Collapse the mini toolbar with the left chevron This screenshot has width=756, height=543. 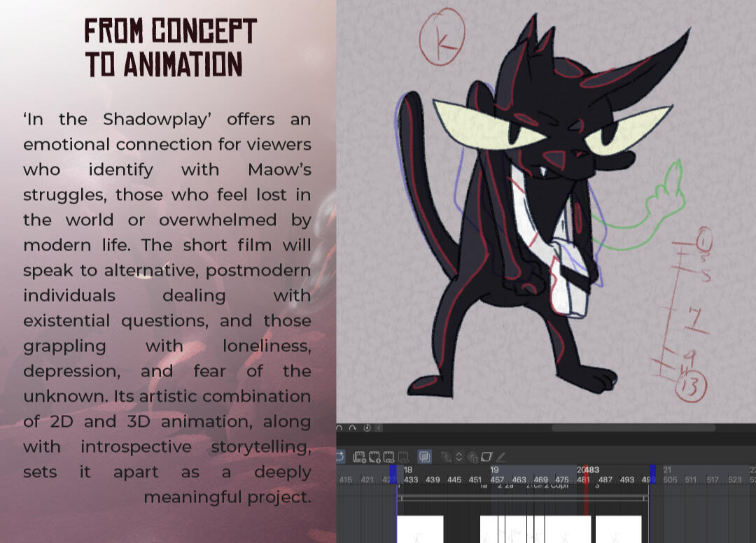point(378,428)
